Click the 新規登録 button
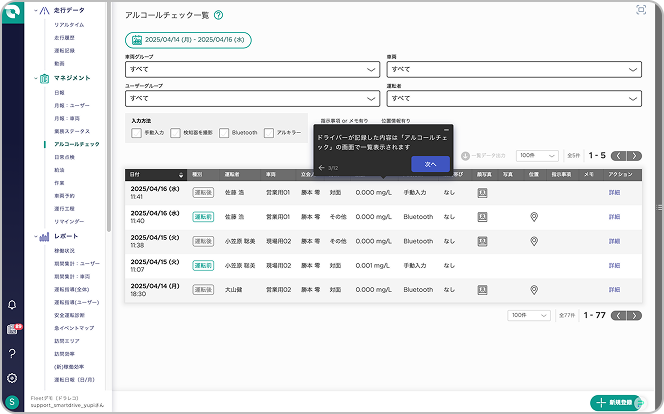The width and height of the screenshot is (664, 414). 617,403
